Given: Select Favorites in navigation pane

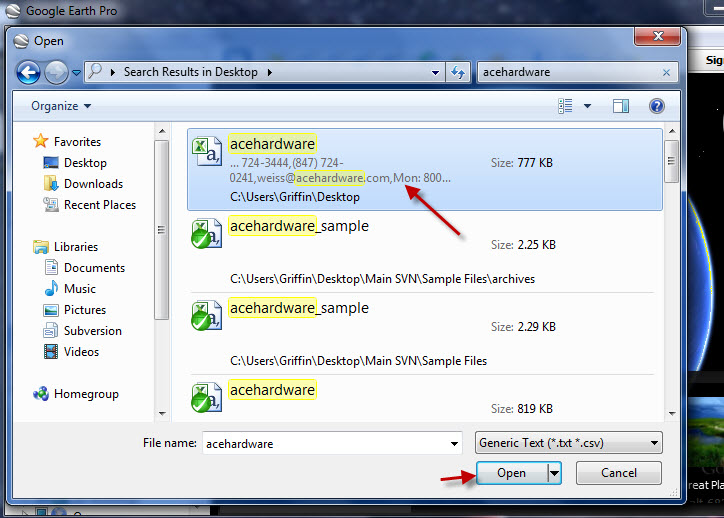Looking at the screenshot, I should coord(77,142).
